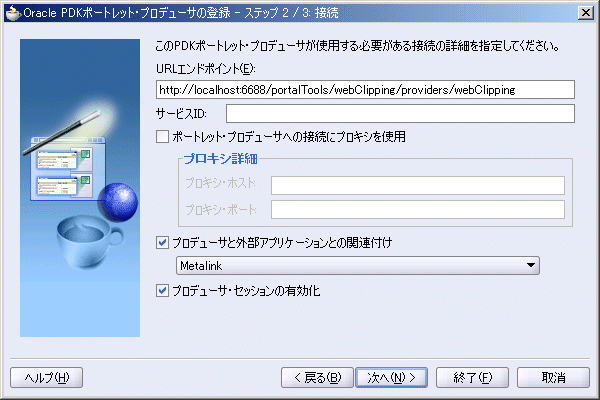The width and height of the screenshot is (600, 400).
Task: Click the wizard illustration image
Action: pos(80,188)
